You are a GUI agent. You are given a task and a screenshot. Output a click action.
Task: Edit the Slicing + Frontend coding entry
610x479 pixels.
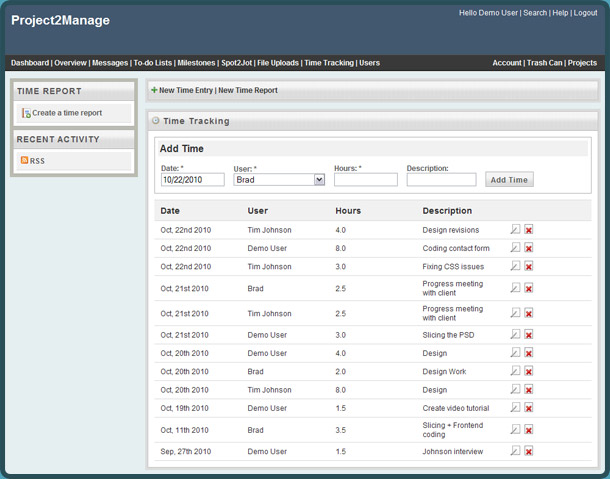coord(515,430)
